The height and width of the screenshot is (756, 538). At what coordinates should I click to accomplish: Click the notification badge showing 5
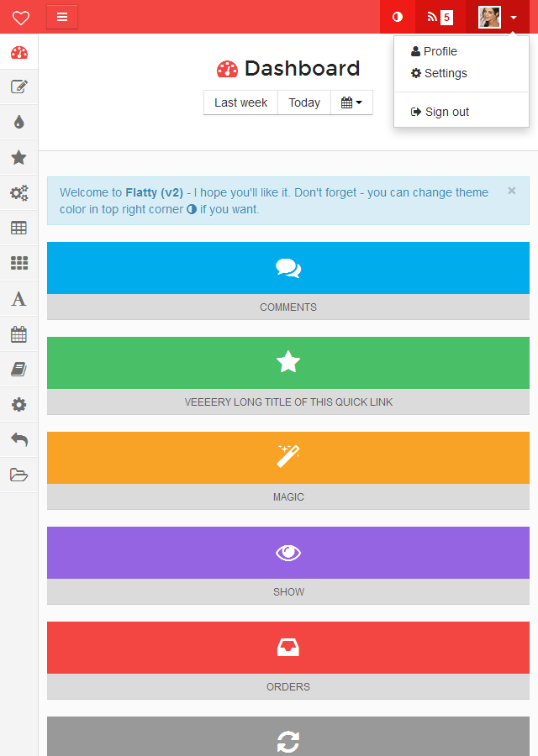click(447, 18)
